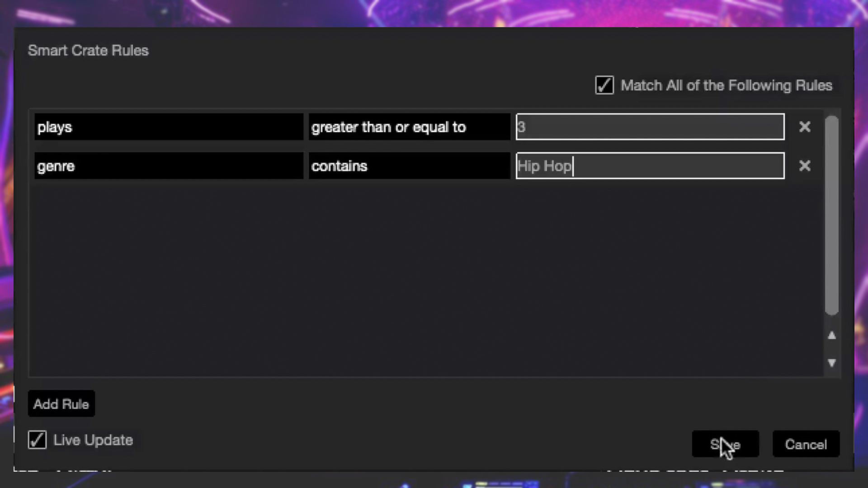Click empty area below the genre rule

(425, 276)
